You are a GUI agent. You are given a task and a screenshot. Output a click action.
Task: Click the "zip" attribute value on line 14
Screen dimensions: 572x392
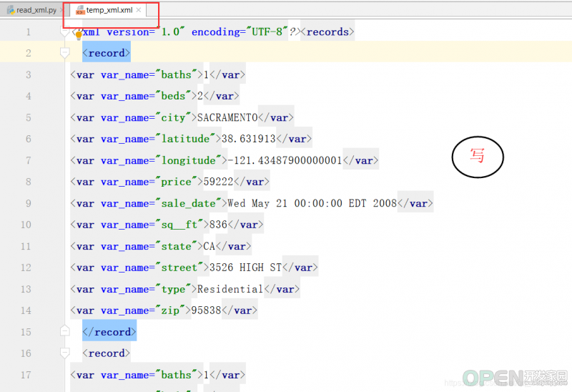(x=170, y=310)
